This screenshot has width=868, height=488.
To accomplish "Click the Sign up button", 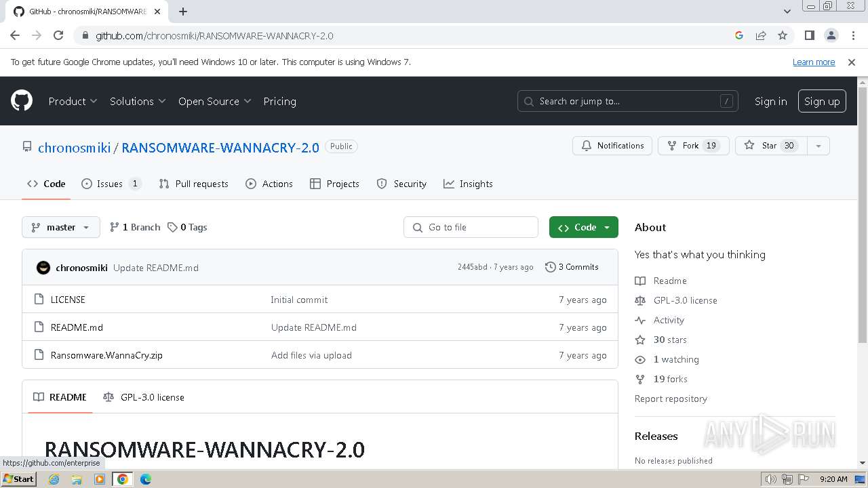I will coord(822,101).
